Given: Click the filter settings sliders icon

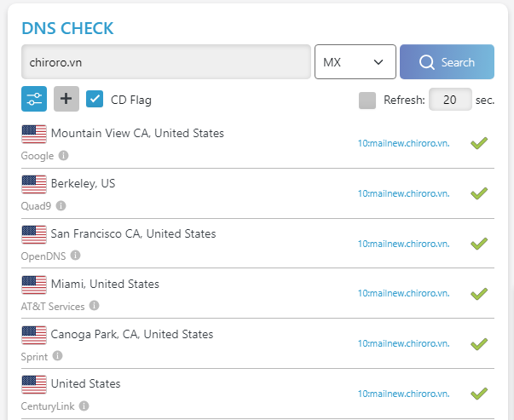Looking at the screenshot, I should (x=34, y=99).
